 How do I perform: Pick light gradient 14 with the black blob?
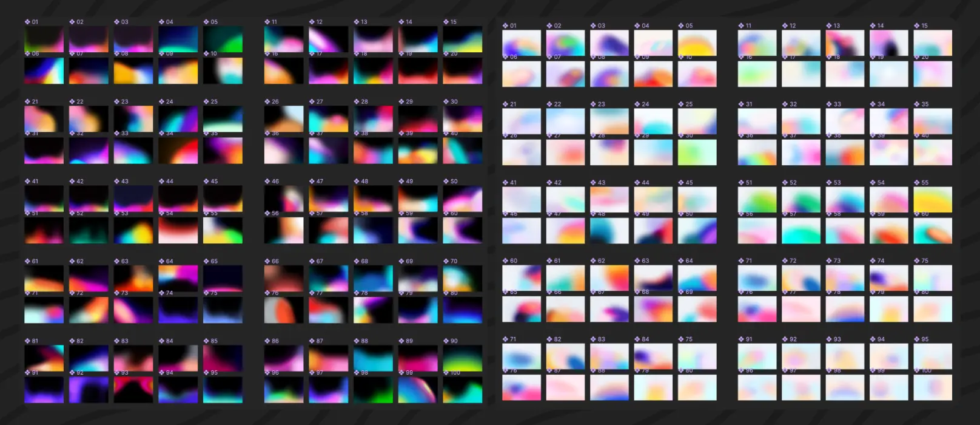pyautogui.click(x=888, y=44)
